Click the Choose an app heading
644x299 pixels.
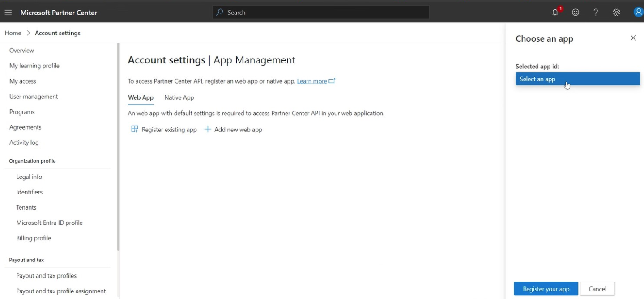click(x=544, y=38)
